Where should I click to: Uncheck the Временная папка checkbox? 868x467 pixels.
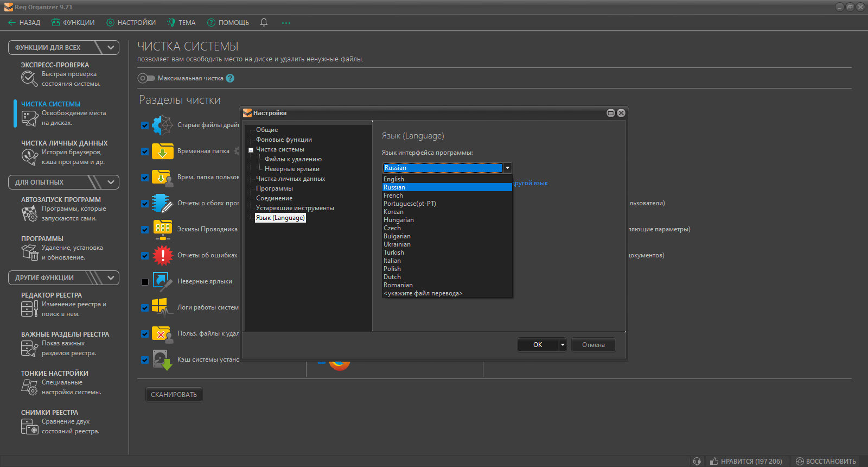pyautogui.click(x=145, y=151)
